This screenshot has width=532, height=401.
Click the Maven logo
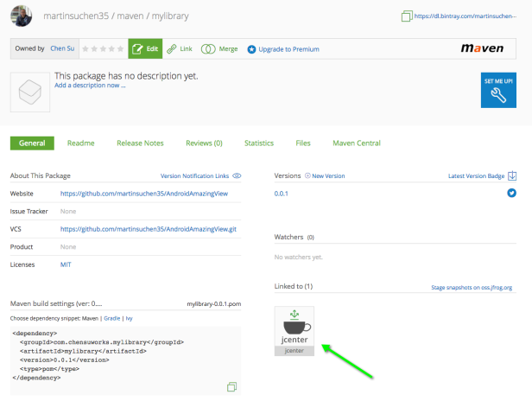[x=482, y=48]
